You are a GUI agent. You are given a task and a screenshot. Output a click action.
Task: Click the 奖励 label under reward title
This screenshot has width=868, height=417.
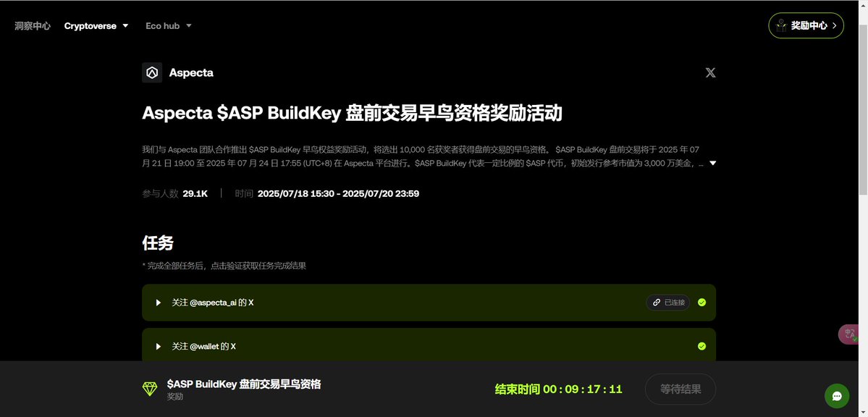pos(175,397)
